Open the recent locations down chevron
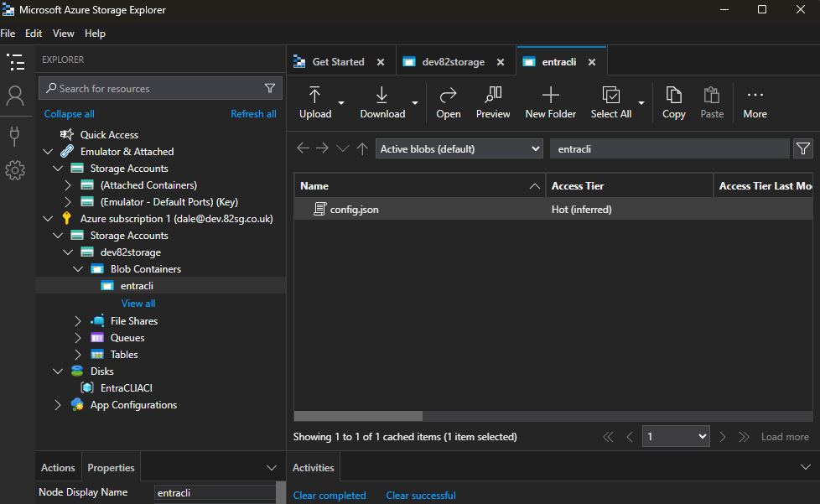This screenshot has height=504, width=820. pyautogui.click(x=343, y=148)
